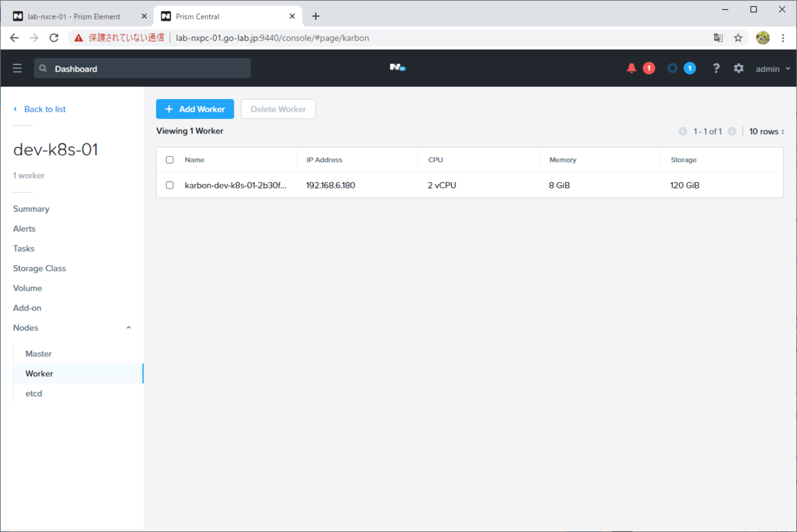
Task: Bookmark this page with star
Action: coord(738,38)
